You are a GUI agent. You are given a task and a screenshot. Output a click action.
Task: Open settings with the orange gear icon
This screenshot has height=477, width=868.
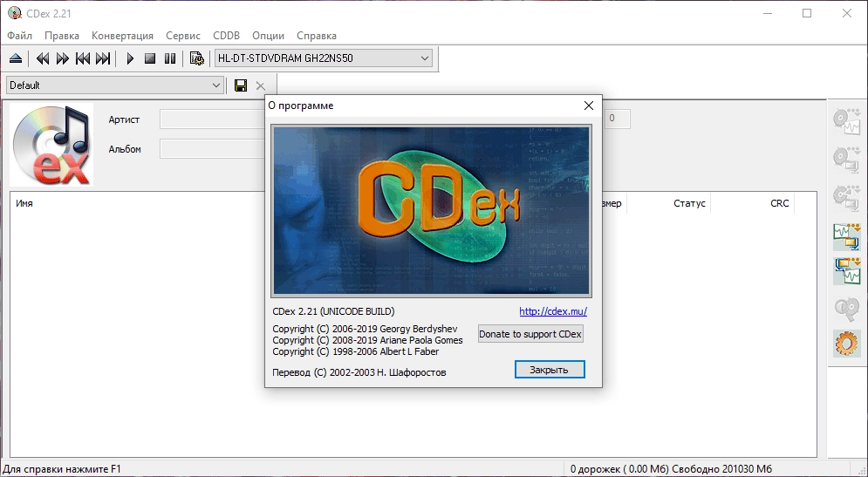tap(847, 343)
